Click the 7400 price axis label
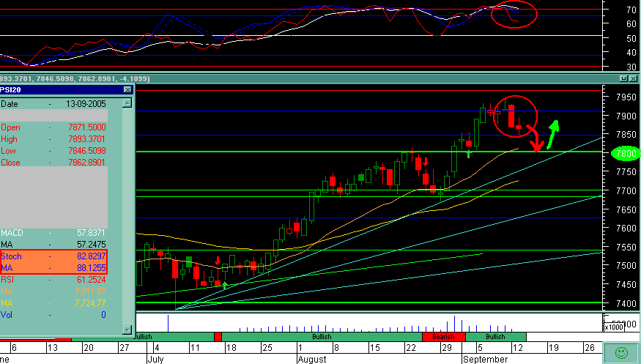 [626, 303]
